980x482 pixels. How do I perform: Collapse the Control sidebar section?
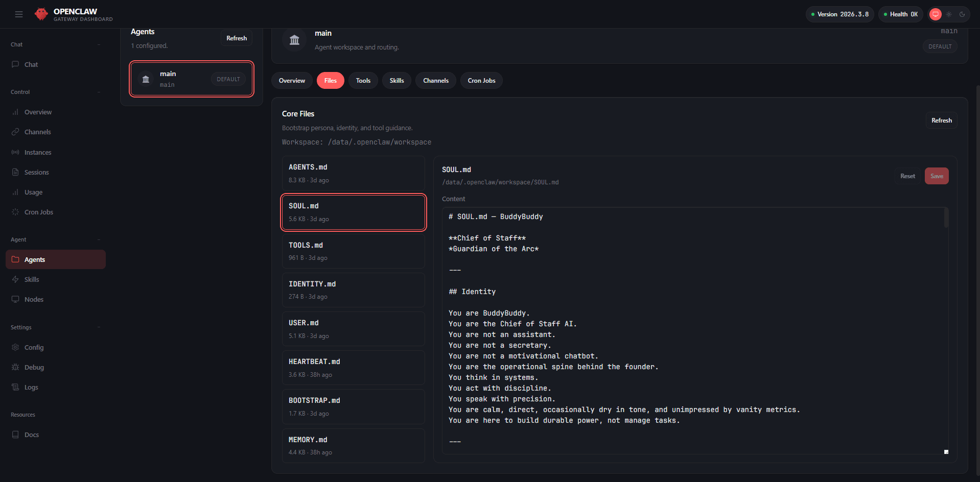[99, 92]
